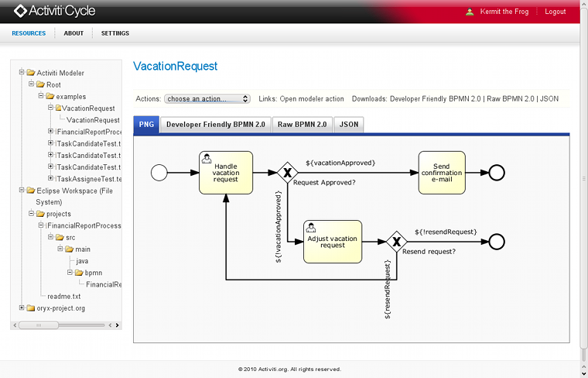Screen dimensions: 588x378
Task: Click the page vertical scrollbar down arrow
Action: [584, 374]
